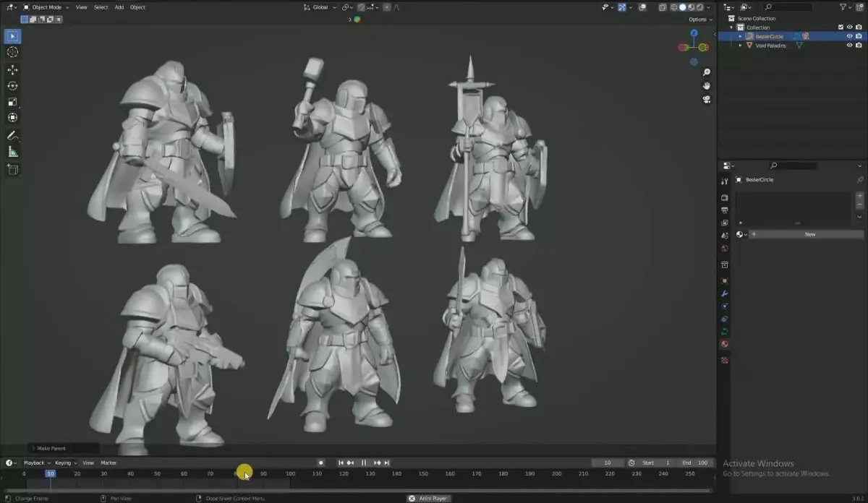Click the pan view hand icon
This screenshot has height=503, width=868.
pos(707,86)
